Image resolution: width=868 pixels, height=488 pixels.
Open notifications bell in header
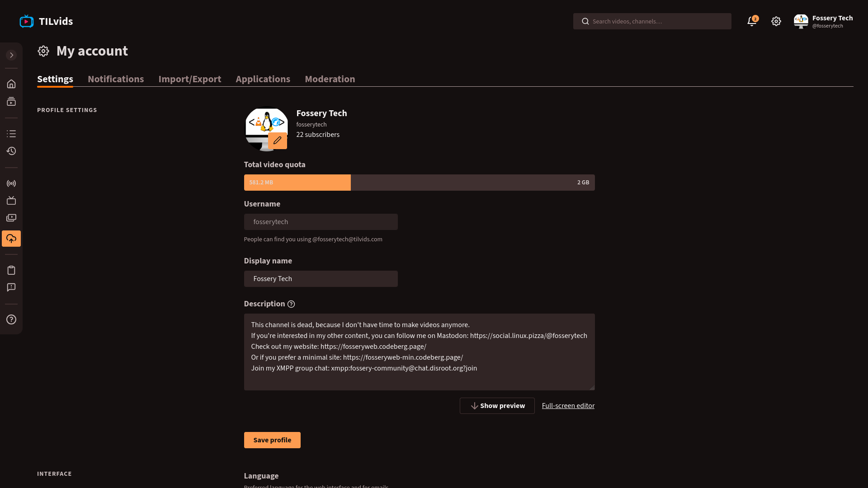pyautogui.click(x=752, y=21)
